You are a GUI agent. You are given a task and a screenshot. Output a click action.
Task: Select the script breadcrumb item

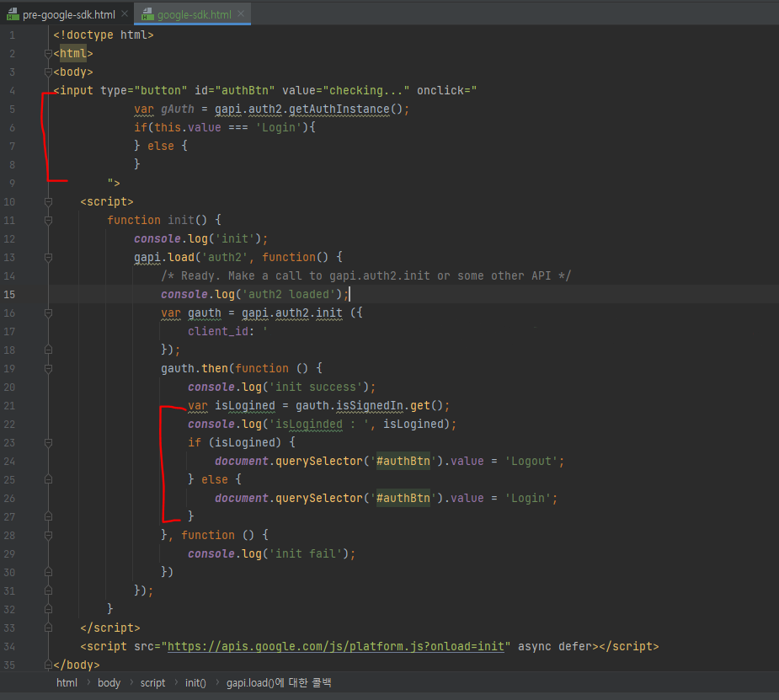[x=152, y=682]
